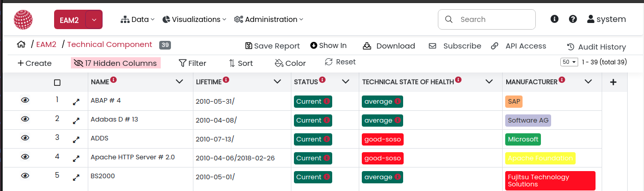Open the info icon in top bar
This screenshot has width=644, height=191.
555,19
